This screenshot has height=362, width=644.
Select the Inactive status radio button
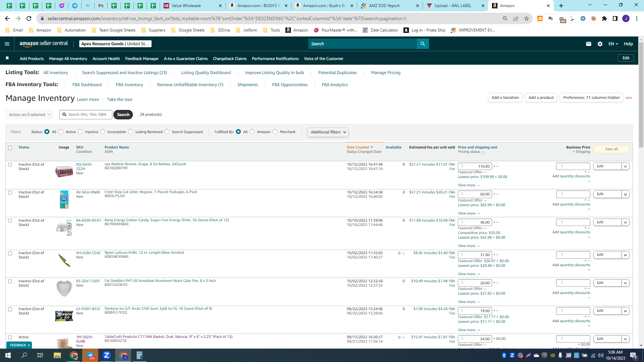[x=80, y=132]
